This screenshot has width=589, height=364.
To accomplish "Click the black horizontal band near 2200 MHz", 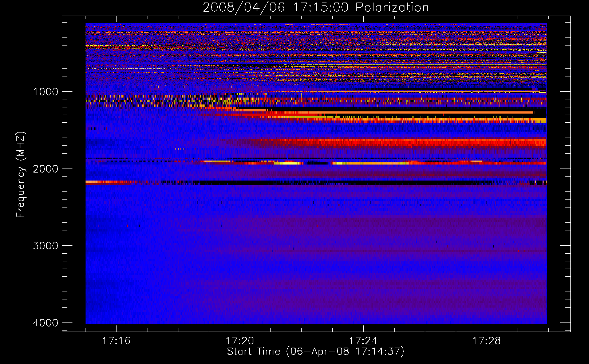I will pyautogui.click(x=342, y=183).
